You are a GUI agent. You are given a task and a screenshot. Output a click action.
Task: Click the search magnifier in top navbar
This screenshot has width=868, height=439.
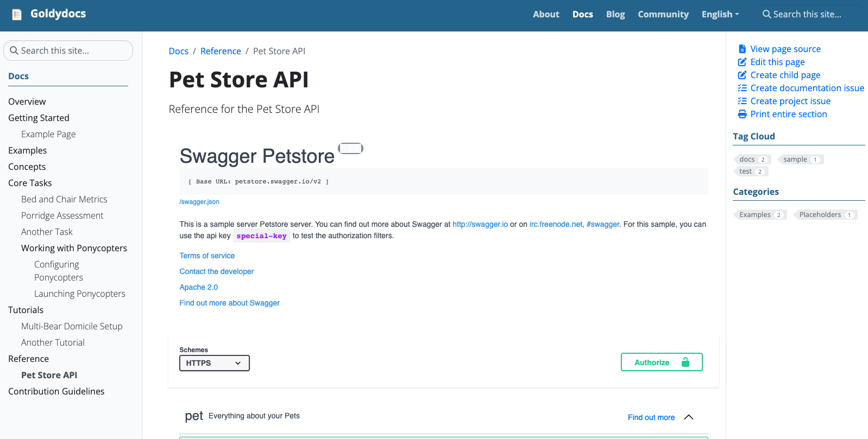(766, 14)
